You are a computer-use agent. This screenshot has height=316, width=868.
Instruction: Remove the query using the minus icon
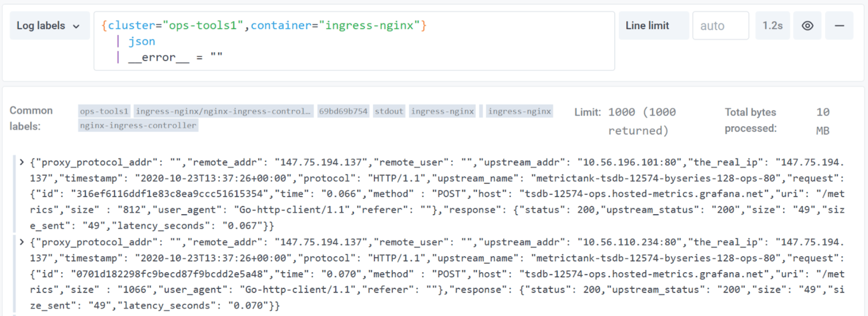click(839, 26)
